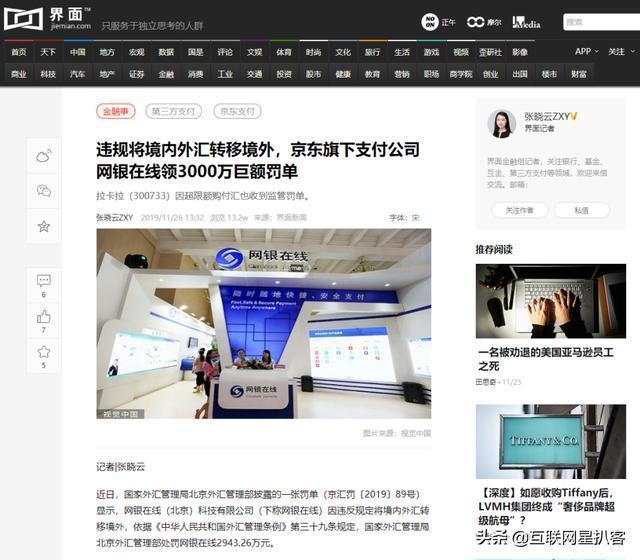Viewport: 640px width, 560px height.
Task: Open the recommended article 一名被劝退的美国亚马逊员工之死
Action: coord(546,359)
